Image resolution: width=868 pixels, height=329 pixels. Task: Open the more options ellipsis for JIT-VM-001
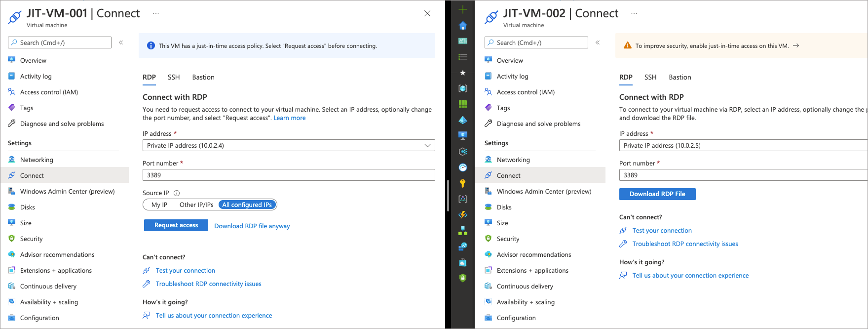[156, 13]
